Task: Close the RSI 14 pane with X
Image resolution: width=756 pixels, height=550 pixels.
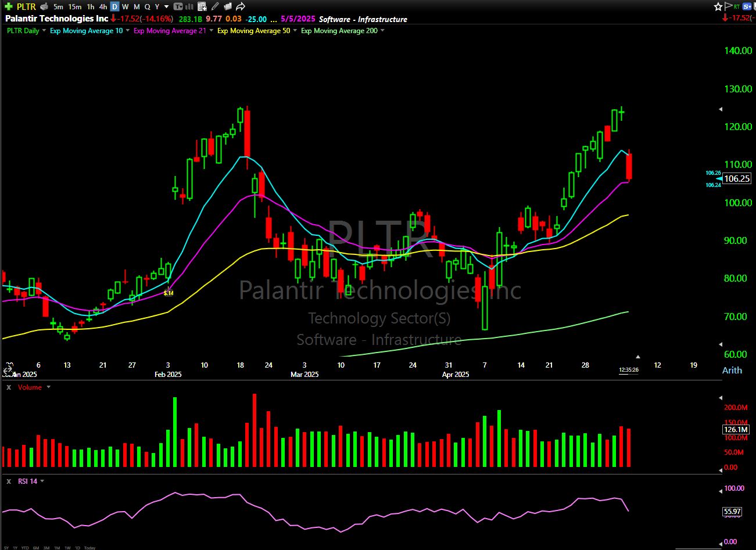Action: pyautogui.click(x=9, y=481)
